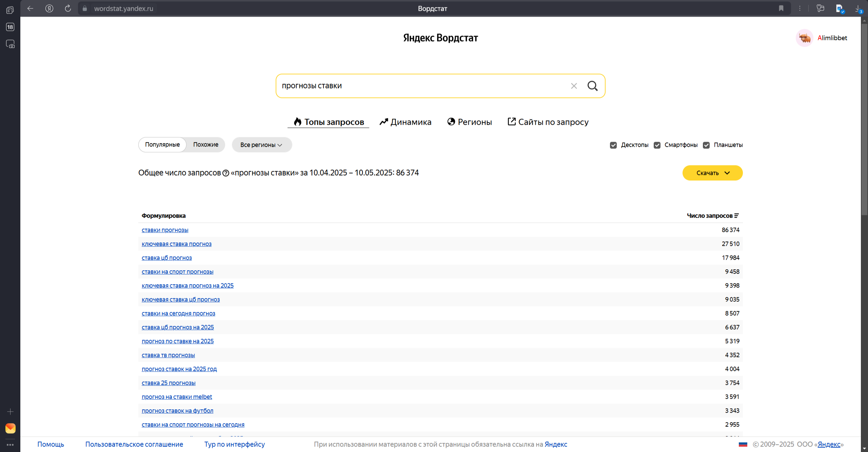Open Пользовательское соглашение footer link
The image size is (868, 452).
click(134, 444)
